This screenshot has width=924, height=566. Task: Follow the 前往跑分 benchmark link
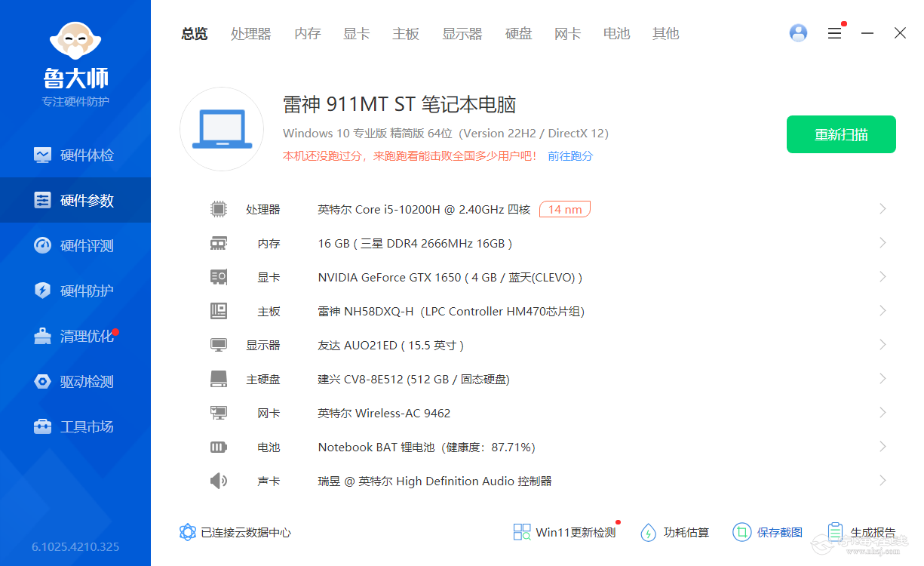569,155
